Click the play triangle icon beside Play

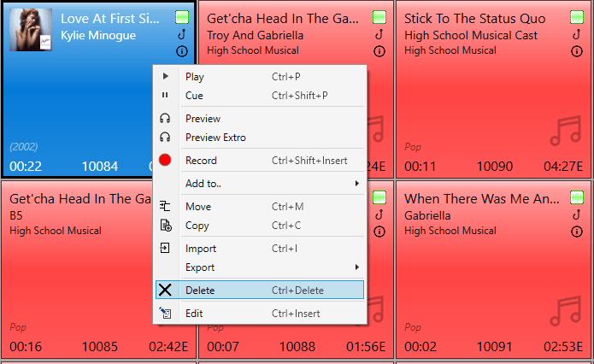tap(165, 76)
